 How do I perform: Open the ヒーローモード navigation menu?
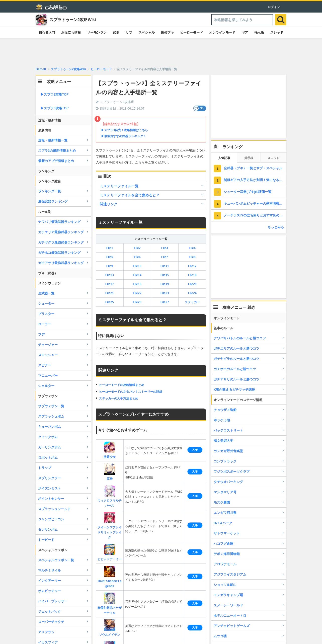click(x=191, y=33)
